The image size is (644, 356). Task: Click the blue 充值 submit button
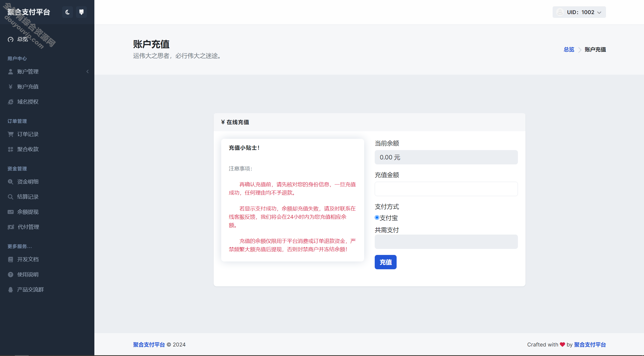coord(386,262)
